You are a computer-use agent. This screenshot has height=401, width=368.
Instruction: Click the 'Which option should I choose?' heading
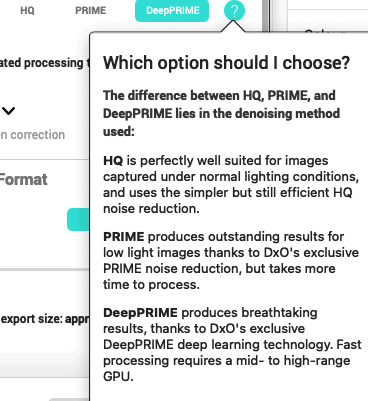tap(226, 63)
